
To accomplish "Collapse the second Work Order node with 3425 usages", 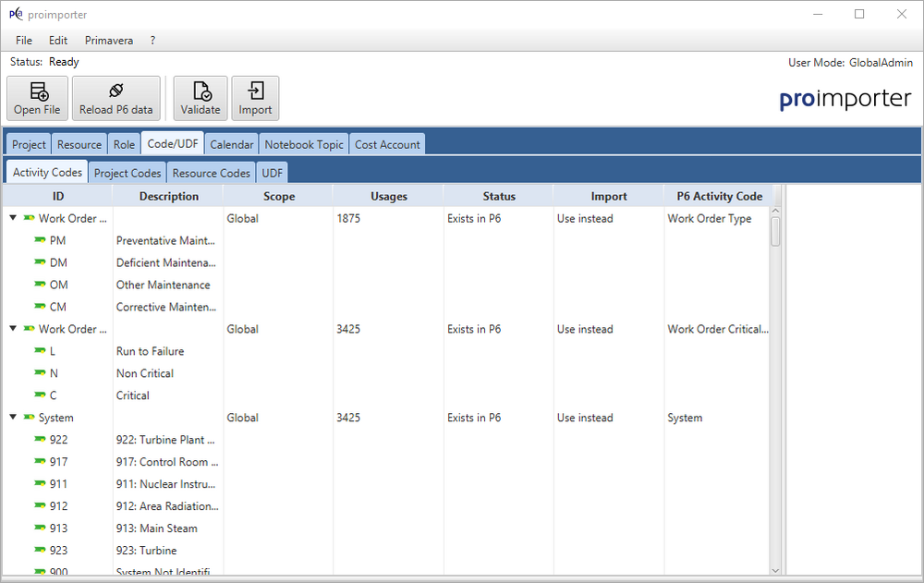I will tap(13, 329).
